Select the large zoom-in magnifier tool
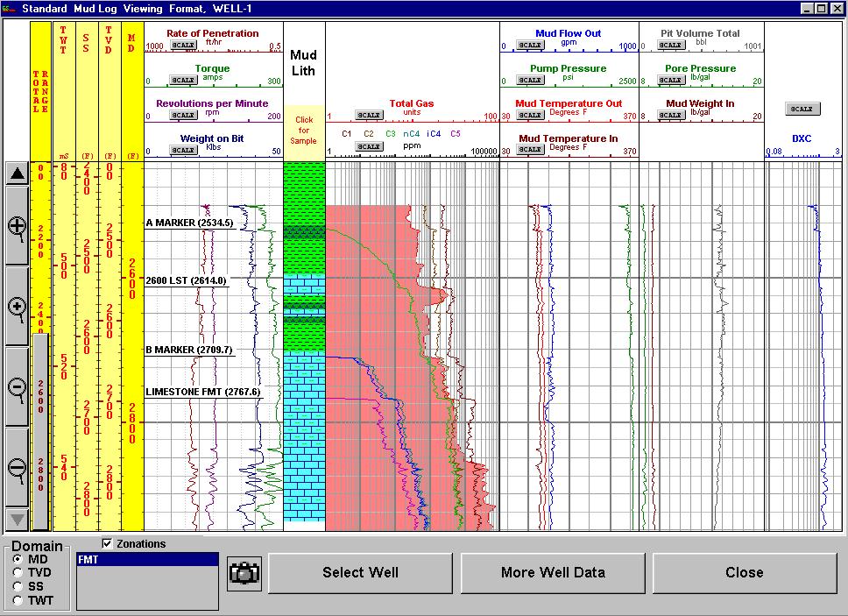Viewport: 848px width, 616px height. (15, 223)
